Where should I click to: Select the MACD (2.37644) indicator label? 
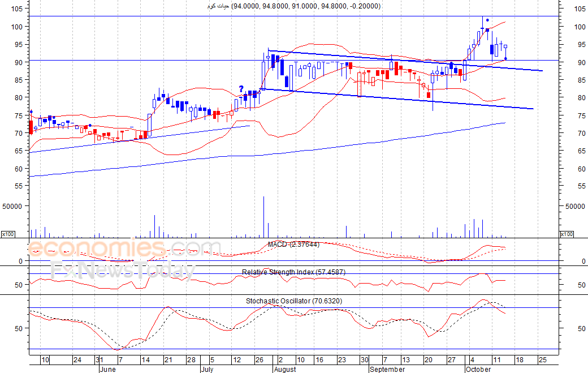coord(293,245)
